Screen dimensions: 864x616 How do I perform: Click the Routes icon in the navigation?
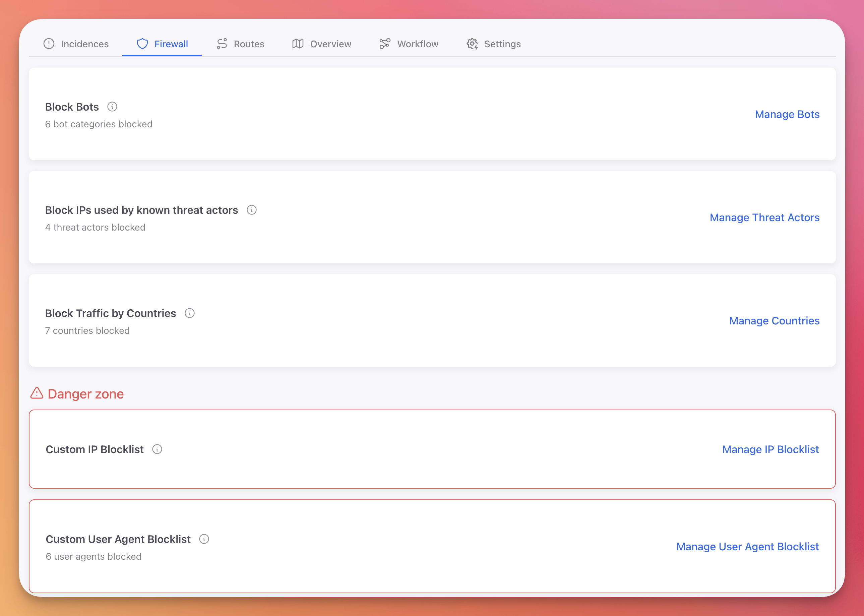tap(222, 44)
